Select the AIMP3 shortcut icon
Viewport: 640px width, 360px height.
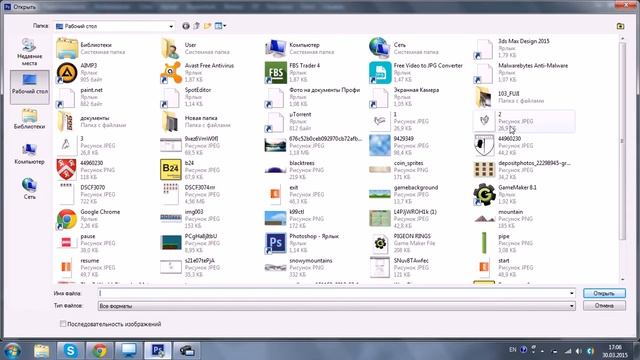[67, 73]
